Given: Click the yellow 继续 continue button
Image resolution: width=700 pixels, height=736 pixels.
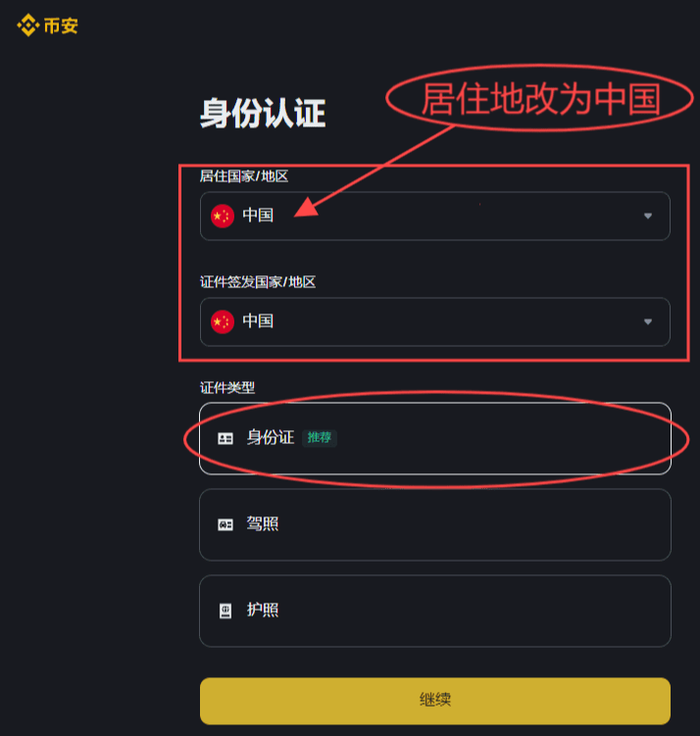Looking at the screenshot, I should [x=435, y=701].
